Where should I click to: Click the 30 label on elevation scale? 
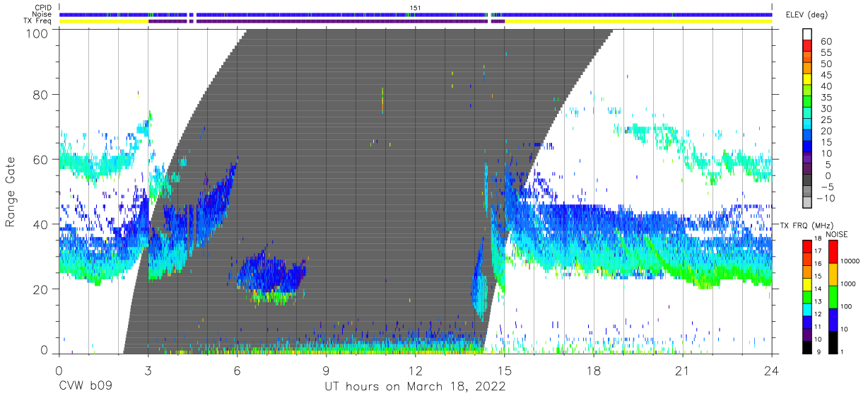pyautogui.click(x=826, y=109)
